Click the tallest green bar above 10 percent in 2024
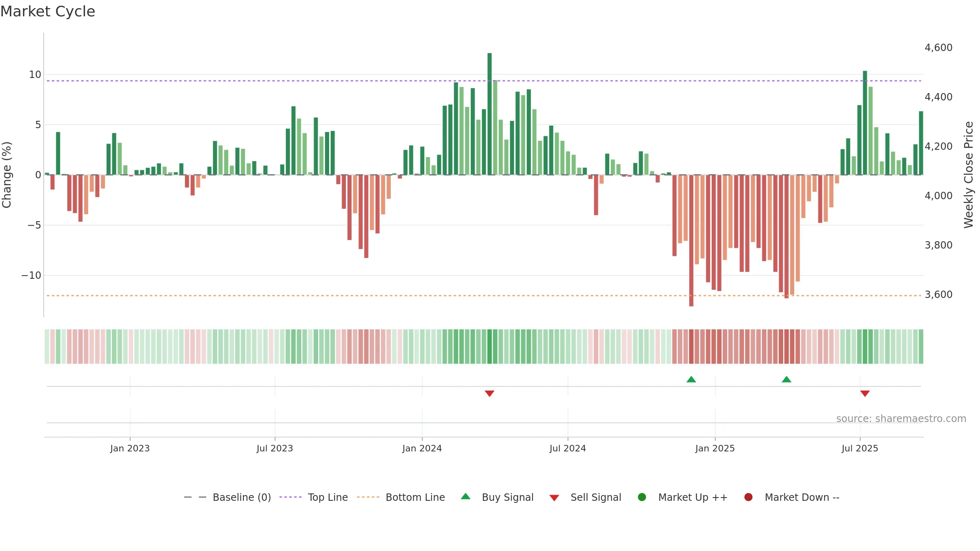This screenshot has width=980, height=551. click(490, 114)
